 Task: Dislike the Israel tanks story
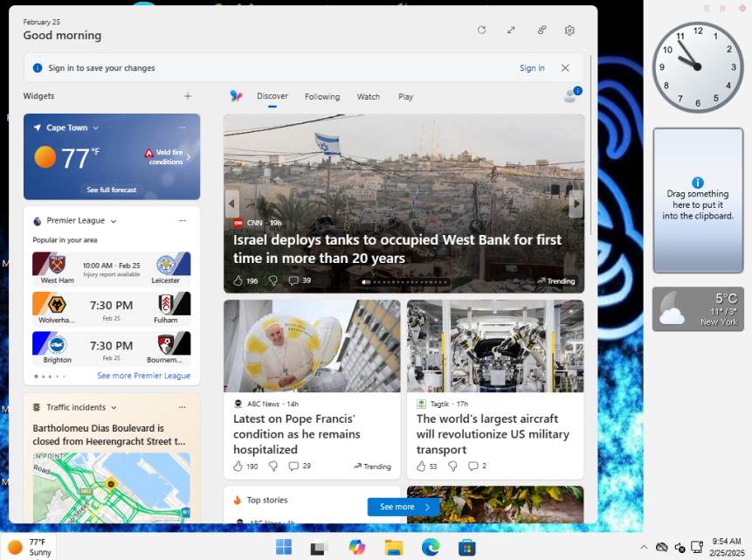coord(273,280)
